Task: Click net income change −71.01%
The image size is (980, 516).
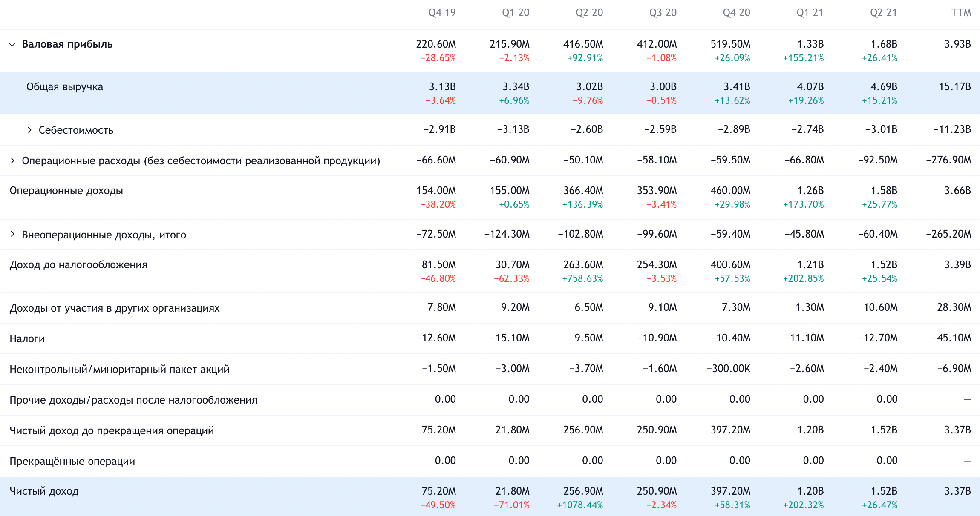Action: (x=511, y=505)
